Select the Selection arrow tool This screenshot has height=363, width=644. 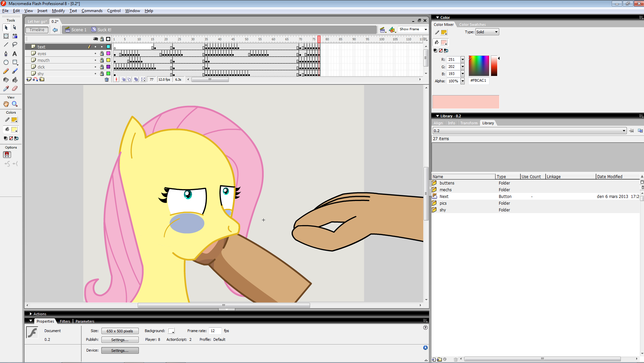point(6,27)
